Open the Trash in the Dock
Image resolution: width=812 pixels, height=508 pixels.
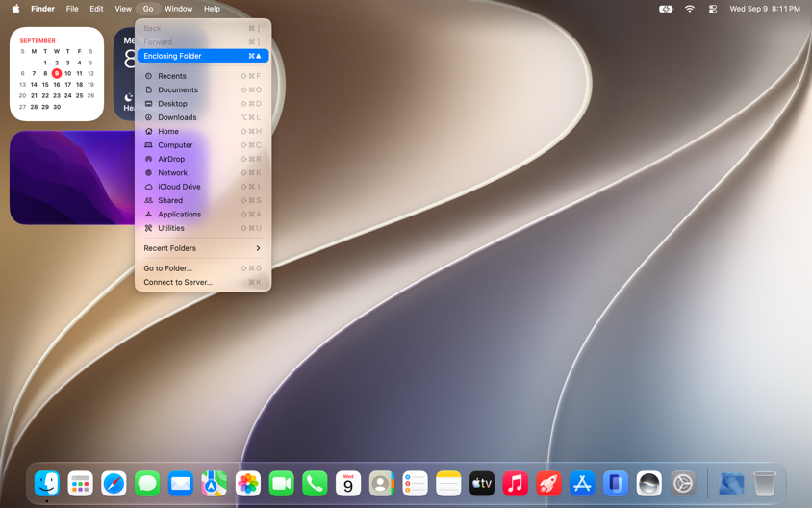pos(764,484)
